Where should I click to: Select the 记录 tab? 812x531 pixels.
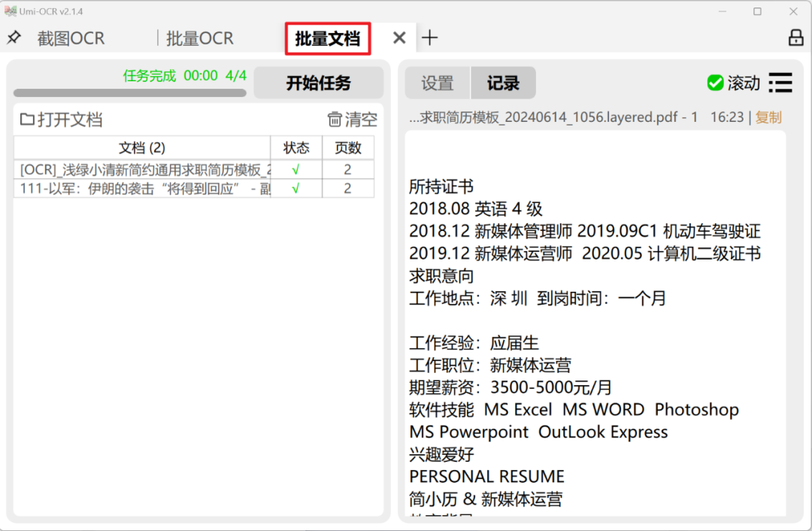(502, 83)
